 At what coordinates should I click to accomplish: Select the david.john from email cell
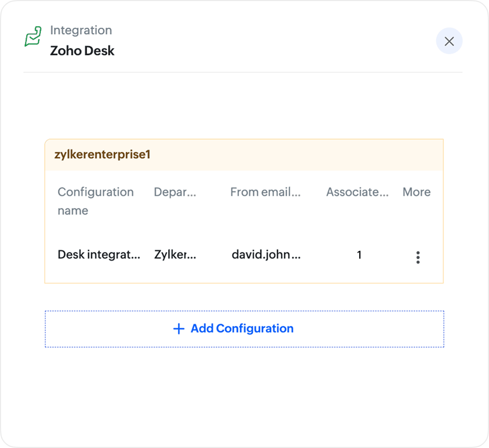(266, 255)
